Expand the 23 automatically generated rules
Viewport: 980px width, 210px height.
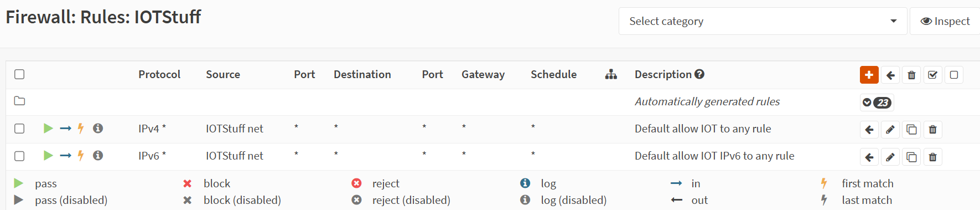(877, 103)
